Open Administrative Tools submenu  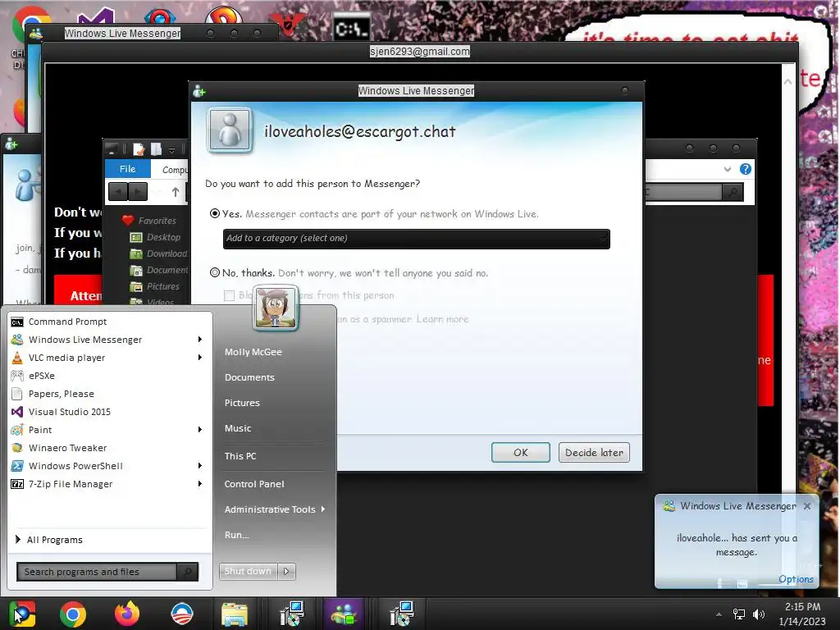274,509
